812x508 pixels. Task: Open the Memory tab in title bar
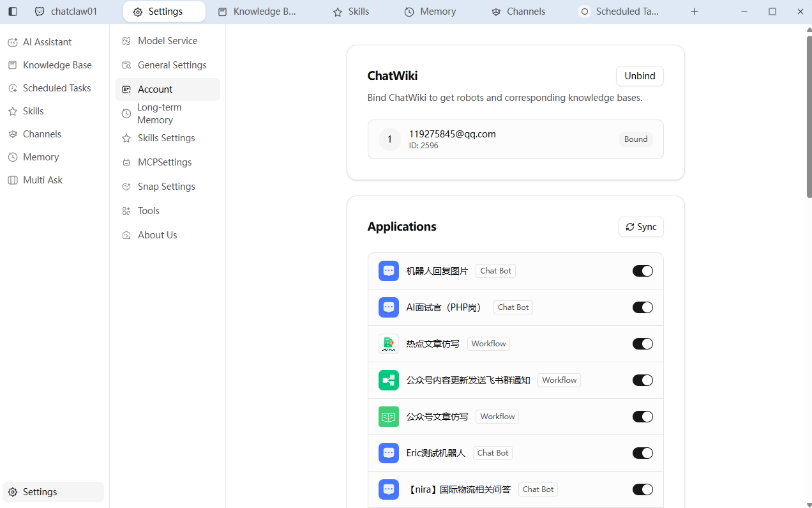tap(430, 12)
